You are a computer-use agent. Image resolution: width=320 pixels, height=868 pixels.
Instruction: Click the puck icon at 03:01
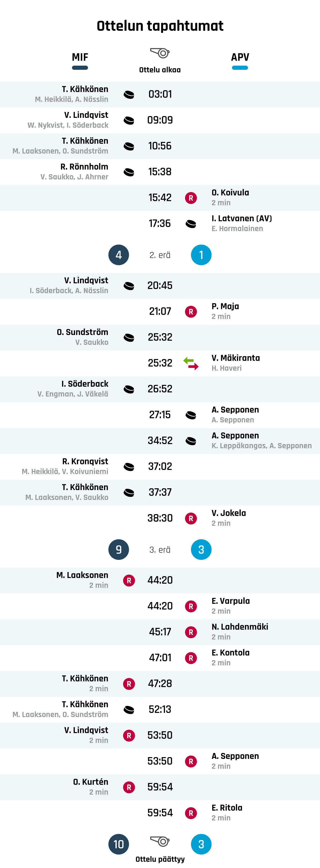point(129,95)
